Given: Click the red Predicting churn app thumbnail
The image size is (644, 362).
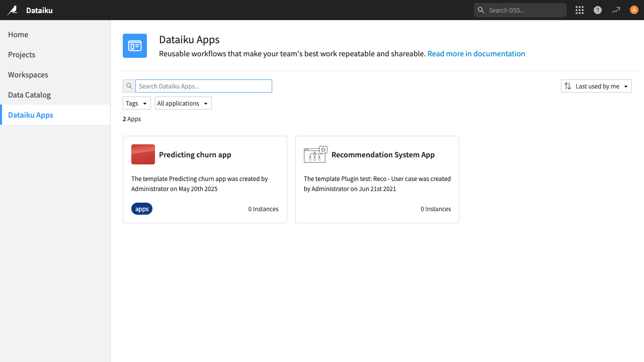Looking at the screenshot, I should click(x=143, y=154).
